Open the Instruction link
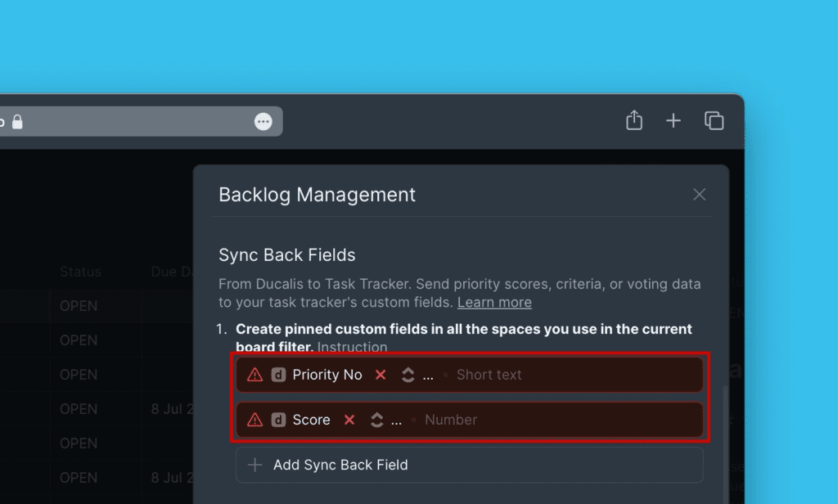Screen dimensions: 838x504 (352, 347)
